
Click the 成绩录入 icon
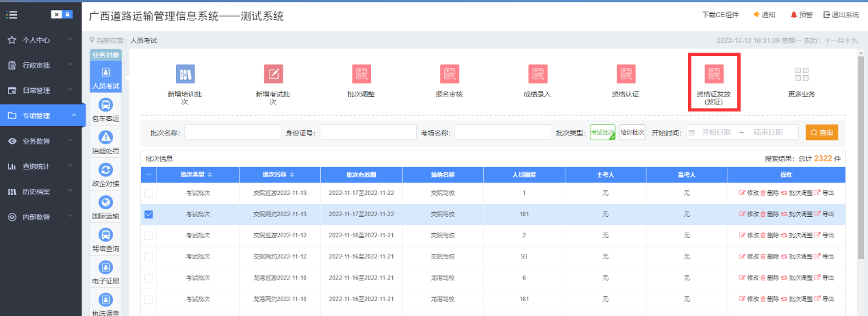pos(537,75)
